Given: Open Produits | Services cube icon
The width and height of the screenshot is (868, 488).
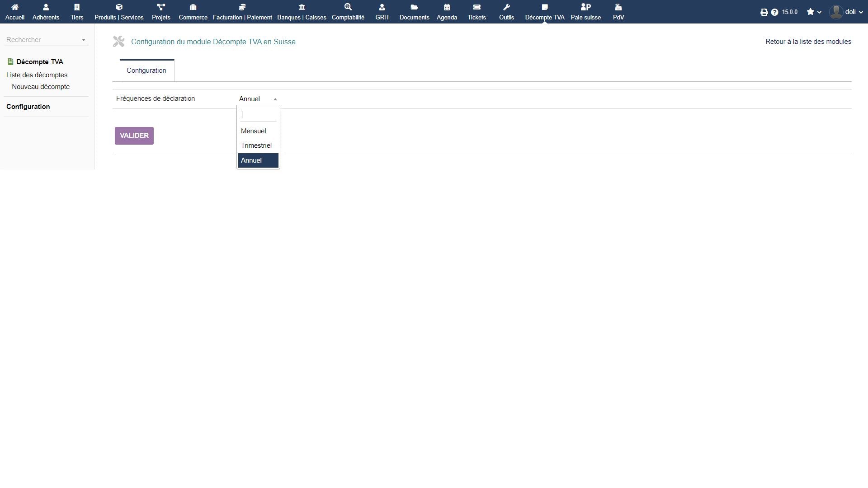Looking at the screenshot, I should (119, 7).
